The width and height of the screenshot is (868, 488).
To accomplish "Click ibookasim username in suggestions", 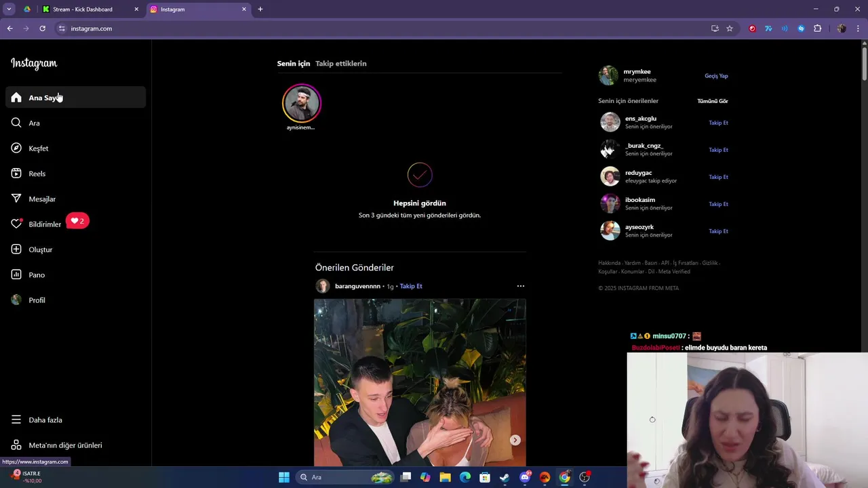I will point(640,200).
